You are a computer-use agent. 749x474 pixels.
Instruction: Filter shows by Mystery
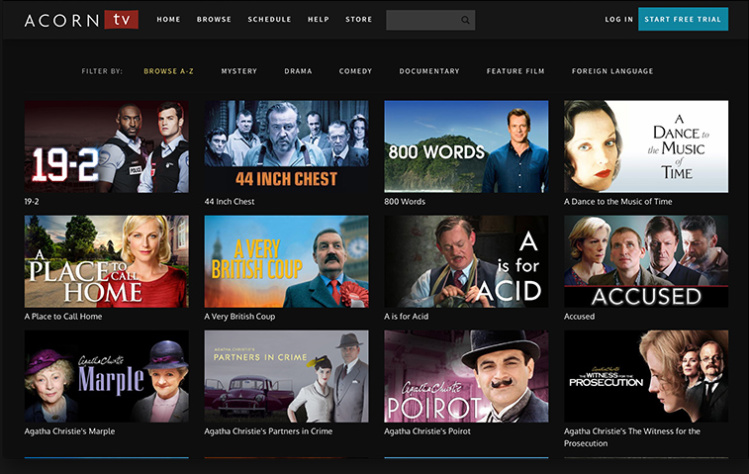(239, 71)
